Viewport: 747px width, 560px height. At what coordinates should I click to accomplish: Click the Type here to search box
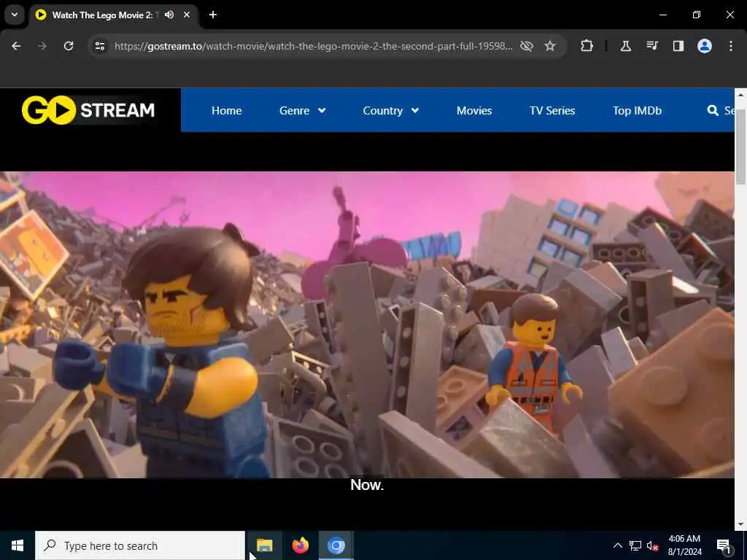(140, 545)
